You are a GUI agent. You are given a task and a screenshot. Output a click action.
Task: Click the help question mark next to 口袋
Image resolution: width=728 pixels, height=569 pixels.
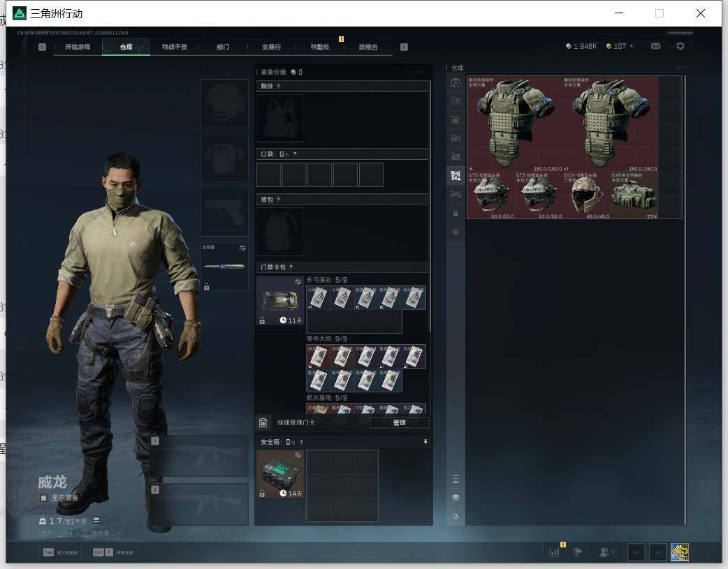click(295, 154)
